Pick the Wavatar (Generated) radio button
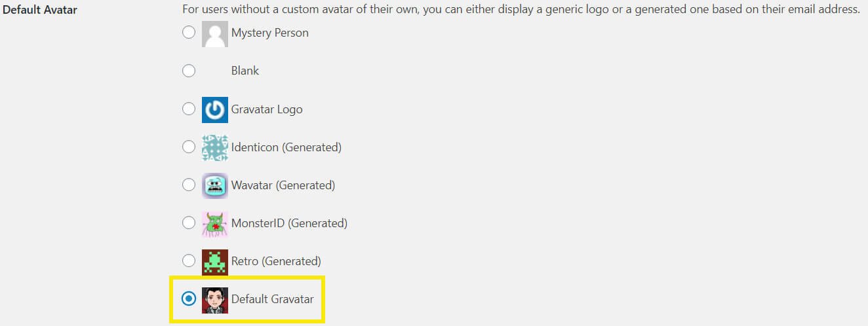Viewport: 868px width, 326px height. [x=189, y=185]
